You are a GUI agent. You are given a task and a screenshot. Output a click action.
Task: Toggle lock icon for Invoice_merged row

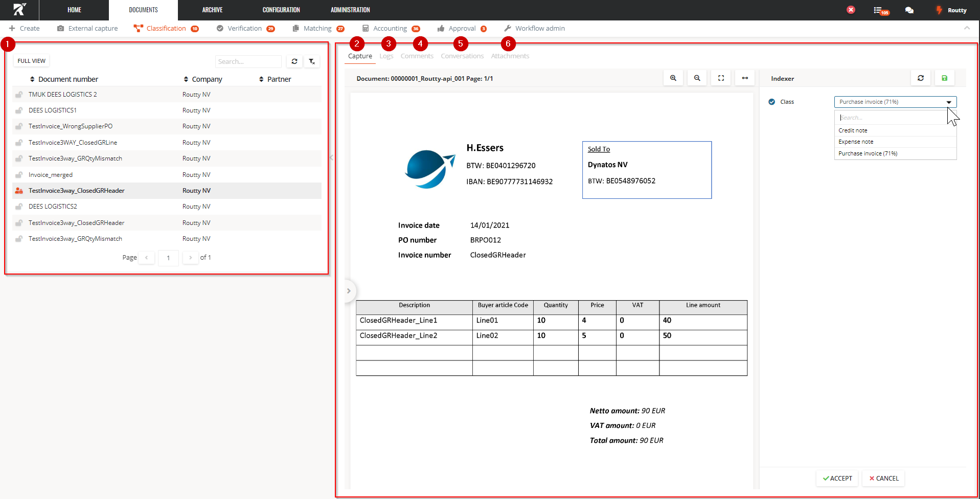pyautogui.click(x=19, y=175)
